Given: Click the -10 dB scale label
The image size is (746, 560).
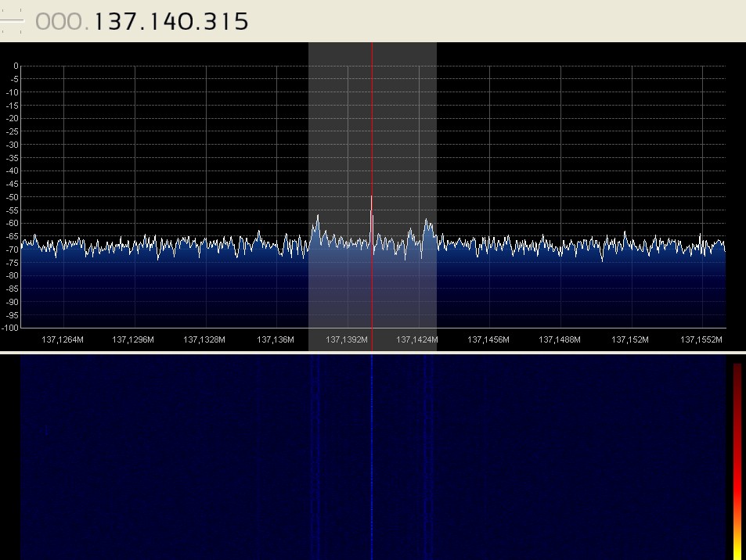Looking at the screenshot, I should 13,92.
